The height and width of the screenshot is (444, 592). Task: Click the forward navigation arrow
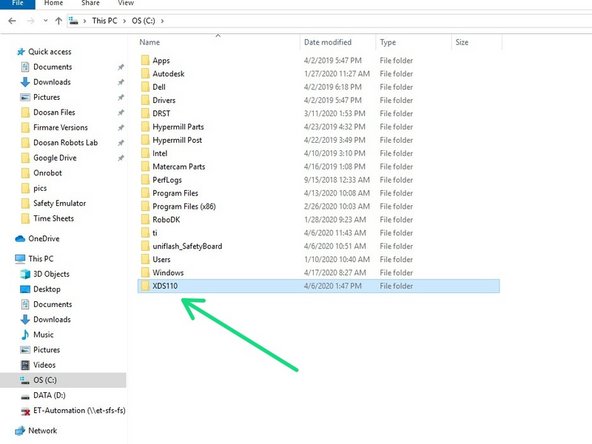(30, 21)
